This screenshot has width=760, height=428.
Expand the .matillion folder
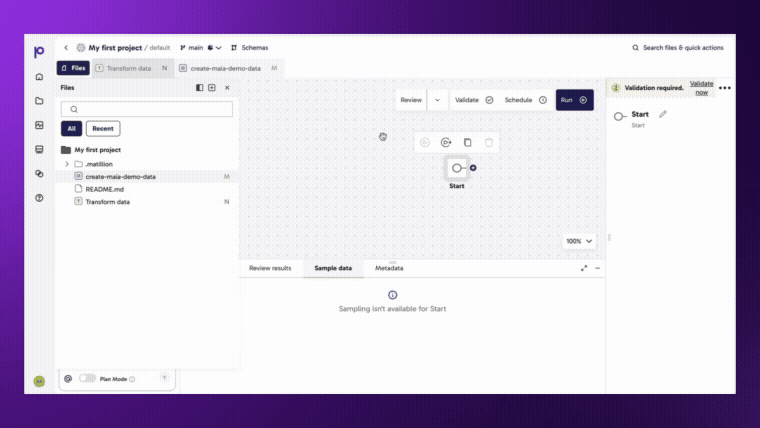click(67, 164)
